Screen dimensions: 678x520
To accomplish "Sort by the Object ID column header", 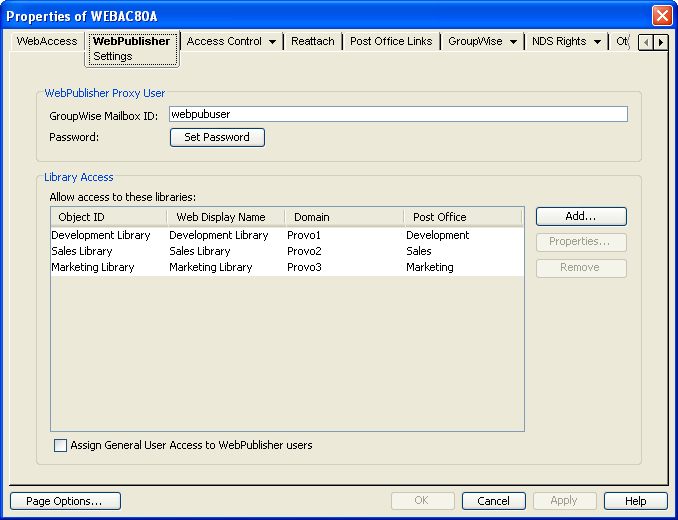I will (x=109, y=217).
